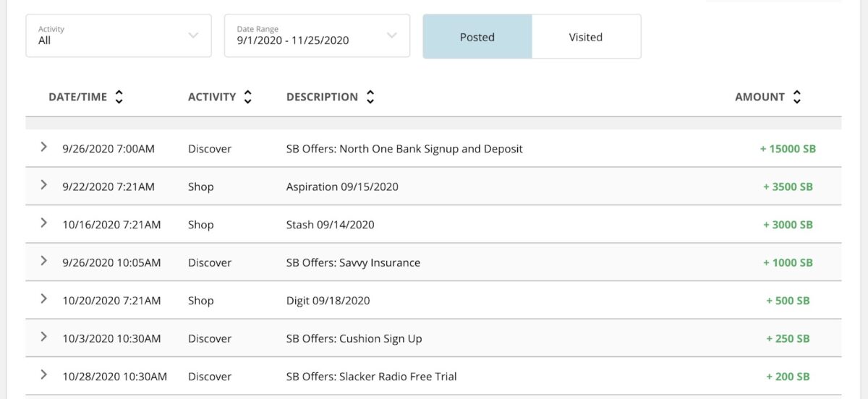Click 'SB Offers: Slacker Radio Free Trial'
The width and height of the screenshot is (868, 399).
pos(372,377)
